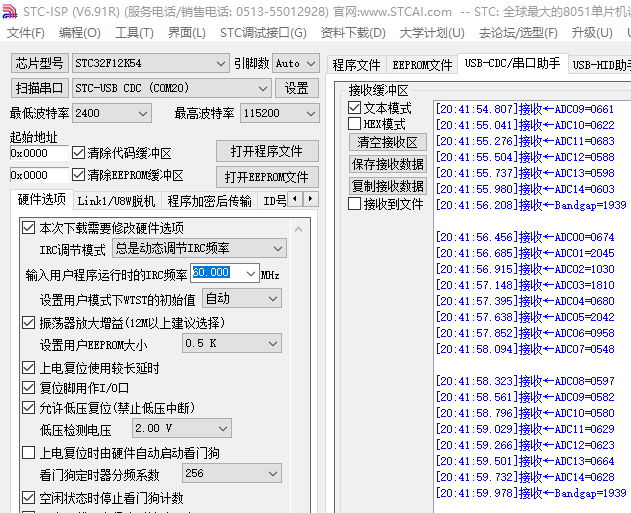Screen dimensions: 631x513
Task: Click the 设置 button
Action: [297, 88]
